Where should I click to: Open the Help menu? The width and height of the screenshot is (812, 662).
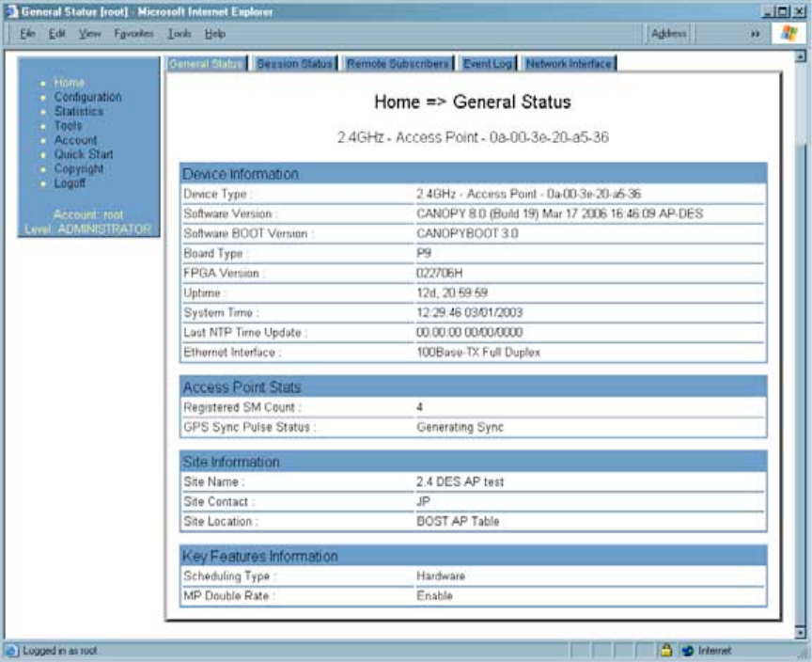click(214, 34)
